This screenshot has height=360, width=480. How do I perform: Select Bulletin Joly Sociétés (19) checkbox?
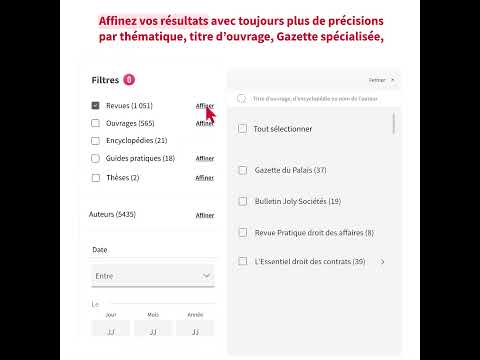243,201
